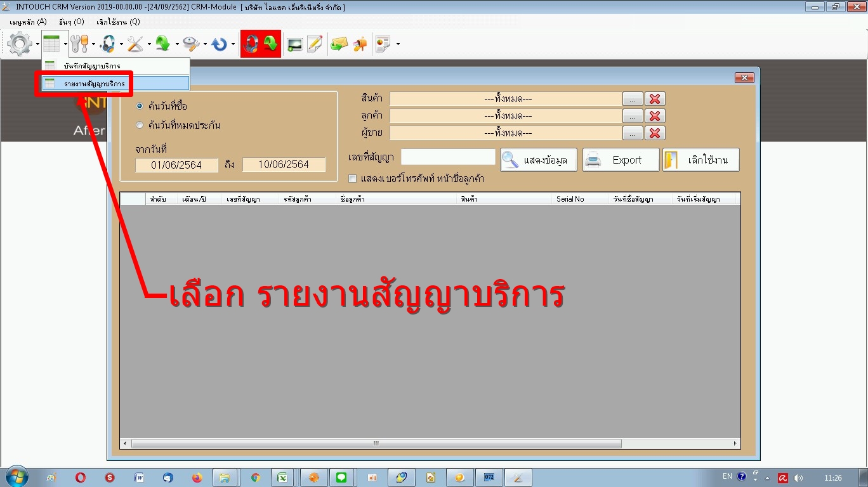Viewport: 868px width, 487px height.
Task: Select the ค้นวันที่ซื้อ radio button
Action: [140, 106]
